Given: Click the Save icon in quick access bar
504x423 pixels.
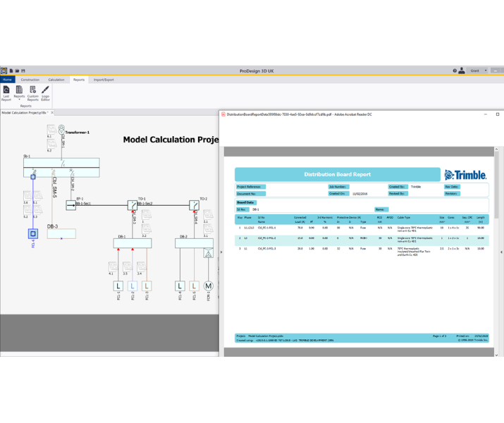Looking at the screenshot, I should coord(23,70).
